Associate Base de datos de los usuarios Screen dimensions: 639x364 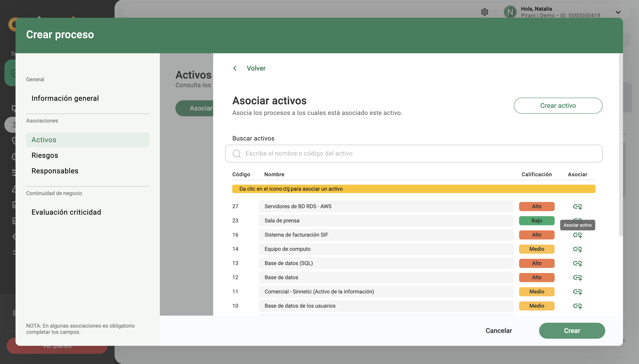(577, 306)
